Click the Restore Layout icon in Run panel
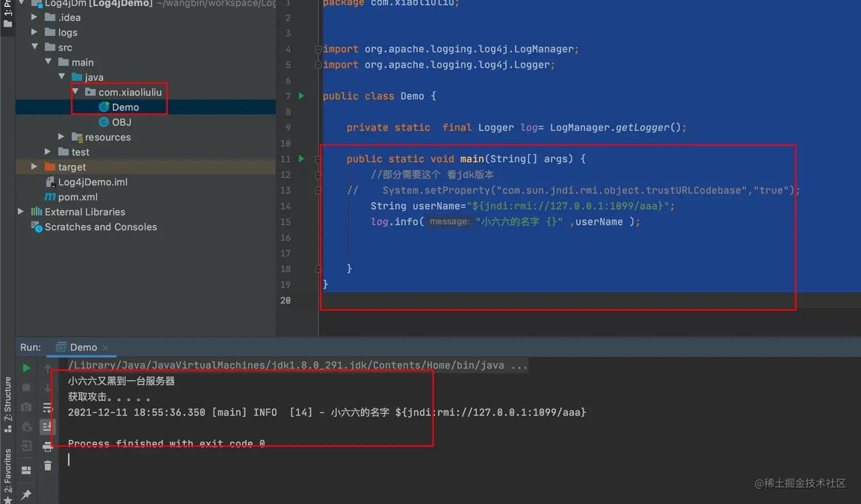861x504 pixels. 26,470
